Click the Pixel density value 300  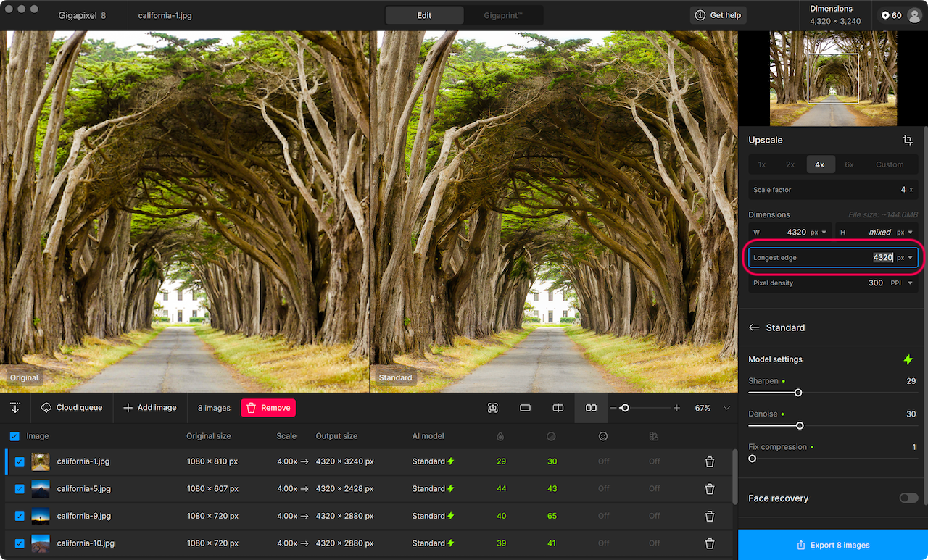pyautogui.click(x=876, y=283)
